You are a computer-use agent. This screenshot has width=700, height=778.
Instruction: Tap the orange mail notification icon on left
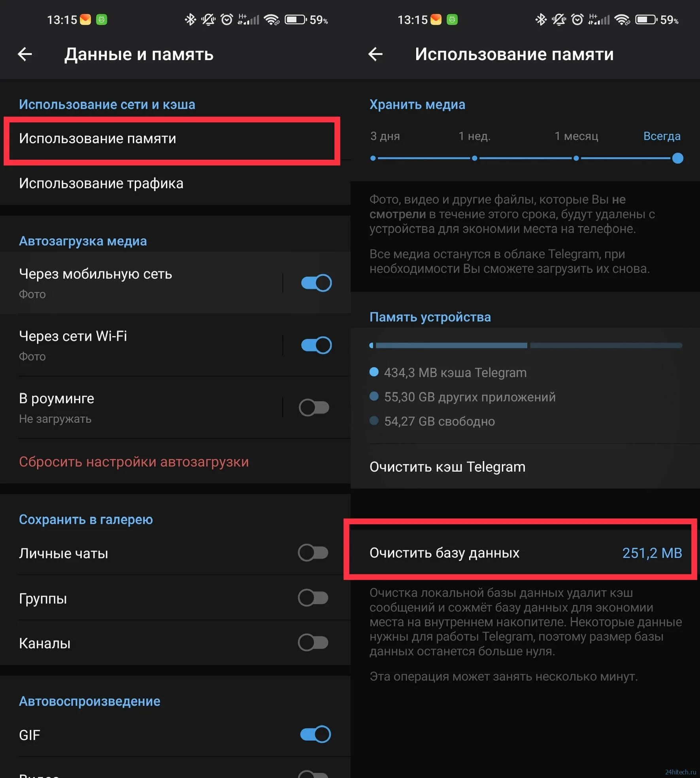coord(85,19)
